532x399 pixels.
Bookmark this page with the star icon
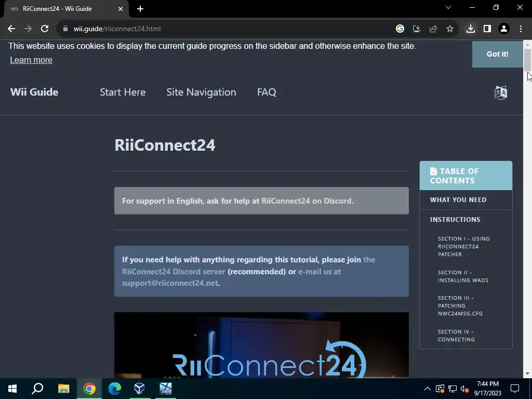pyautogui.click(x=450, y=29)
